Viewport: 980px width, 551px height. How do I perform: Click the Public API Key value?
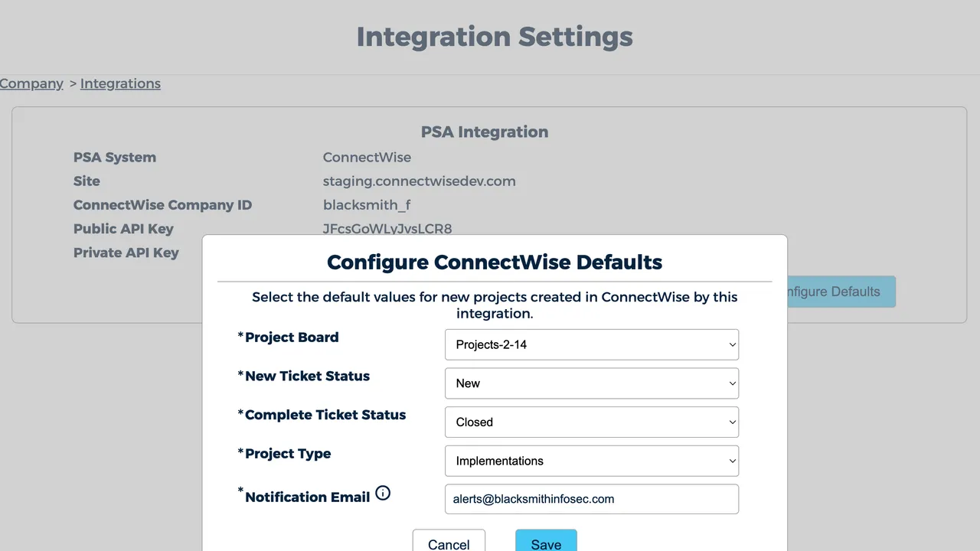click(387, 229)
